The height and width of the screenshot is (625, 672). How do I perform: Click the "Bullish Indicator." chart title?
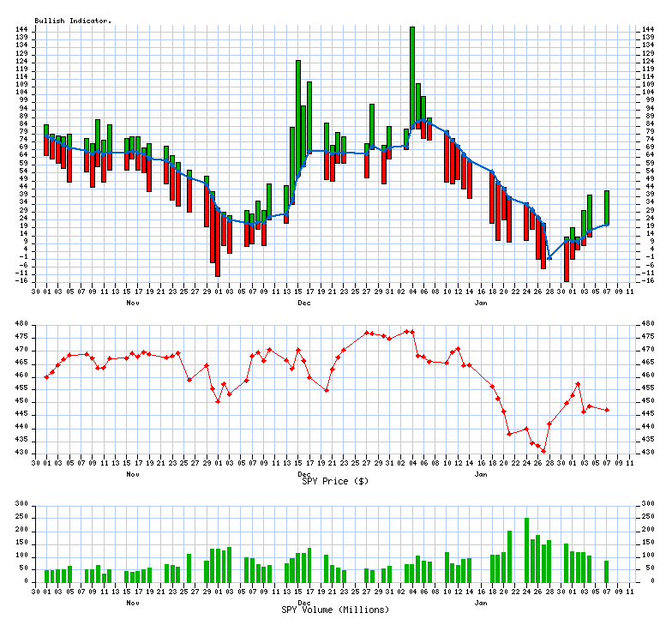tap(73, 20)
